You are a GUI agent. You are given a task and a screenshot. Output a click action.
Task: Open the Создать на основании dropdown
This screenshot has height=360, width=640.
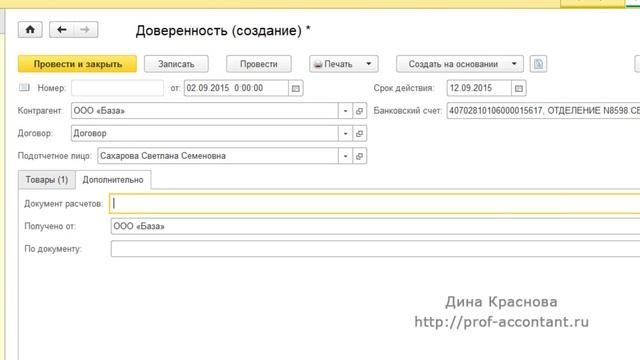click(x=460, y=64)
